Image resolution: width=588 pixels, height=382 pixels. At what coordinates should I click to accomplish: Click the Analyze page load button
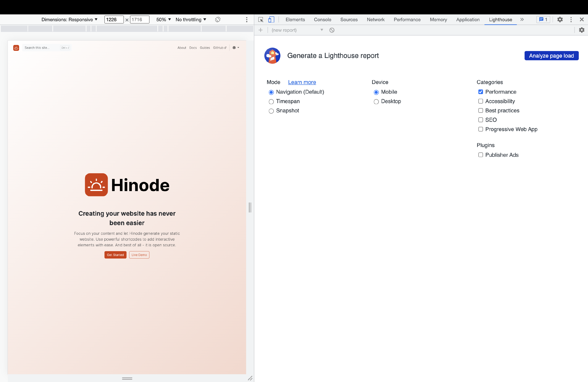click(551, 56)
